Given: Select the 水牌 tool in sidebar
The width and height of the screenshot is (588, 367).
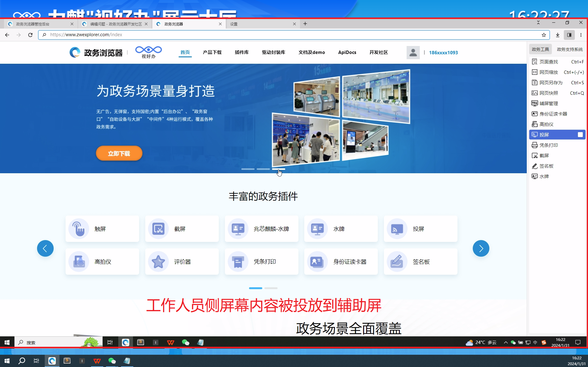Looking at the screenshot, I should (x=557, y=177).
